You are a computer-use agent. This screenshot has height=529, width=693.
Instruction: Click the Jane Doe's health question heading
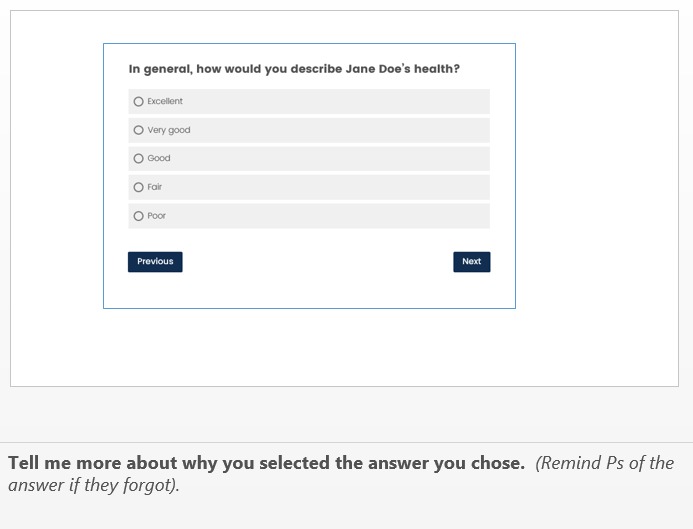(x=294, y=69)
